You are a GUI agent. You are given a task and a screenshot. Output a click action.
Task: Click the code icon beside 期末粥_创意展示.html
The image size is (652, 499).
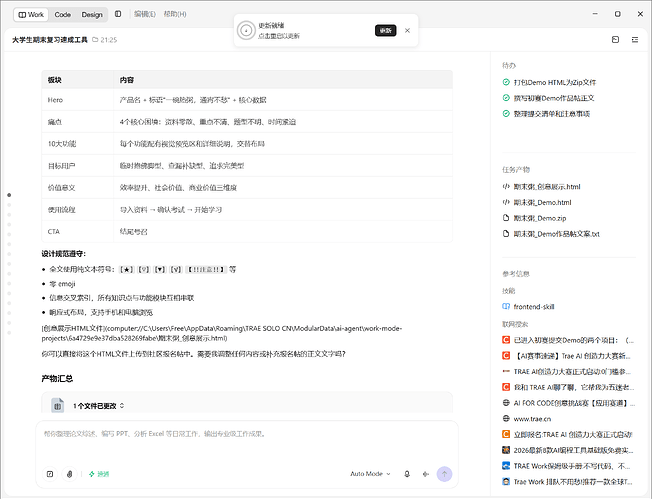506,186
